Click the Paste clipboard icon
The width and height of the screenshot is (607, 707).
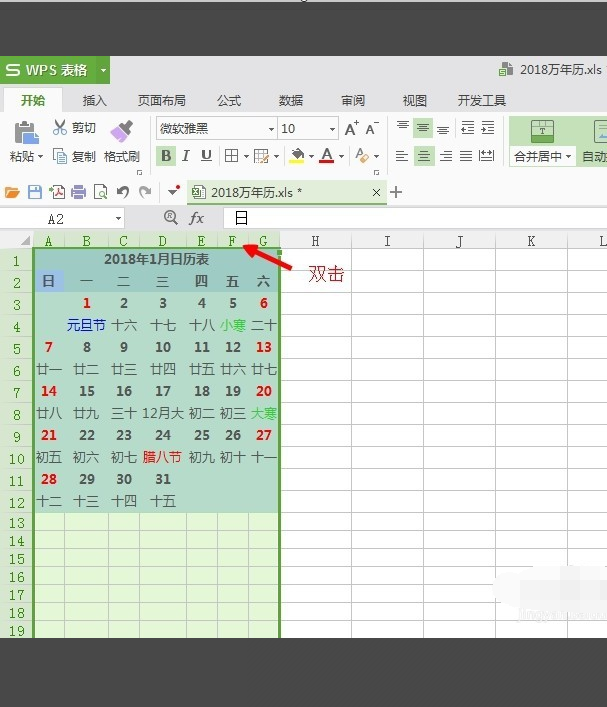tap(26, 133)
